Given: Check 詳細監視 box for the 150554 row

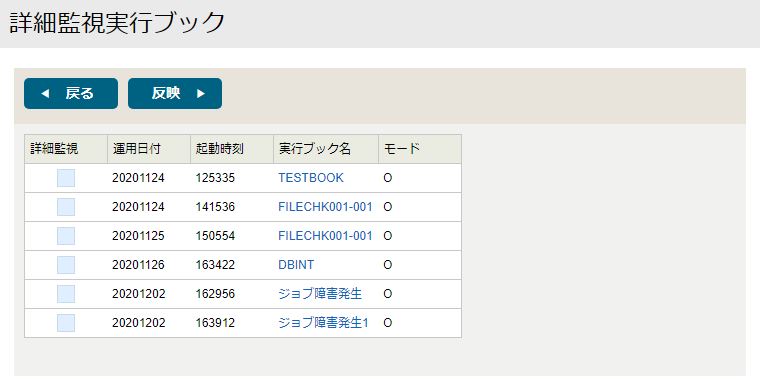Looking at the screenshot, I should [66, 236].
